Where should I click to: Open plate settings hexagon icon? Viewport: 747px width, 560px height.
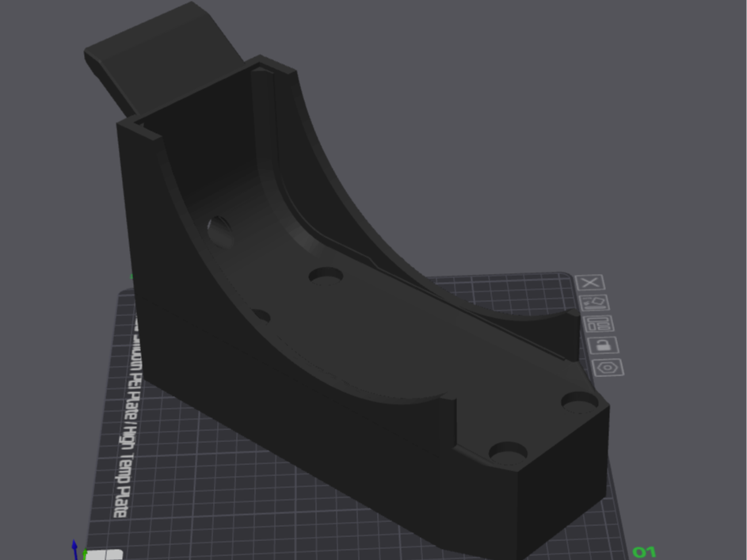pyautogui.click(x=608, y=368)
